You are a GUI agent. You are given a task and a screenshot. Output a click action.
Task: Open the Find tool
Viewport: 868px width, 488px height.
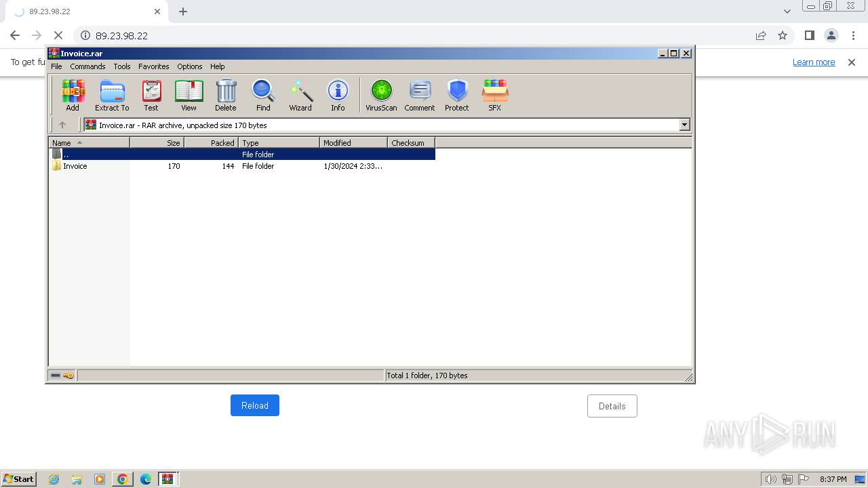click(x=263, y=96)
